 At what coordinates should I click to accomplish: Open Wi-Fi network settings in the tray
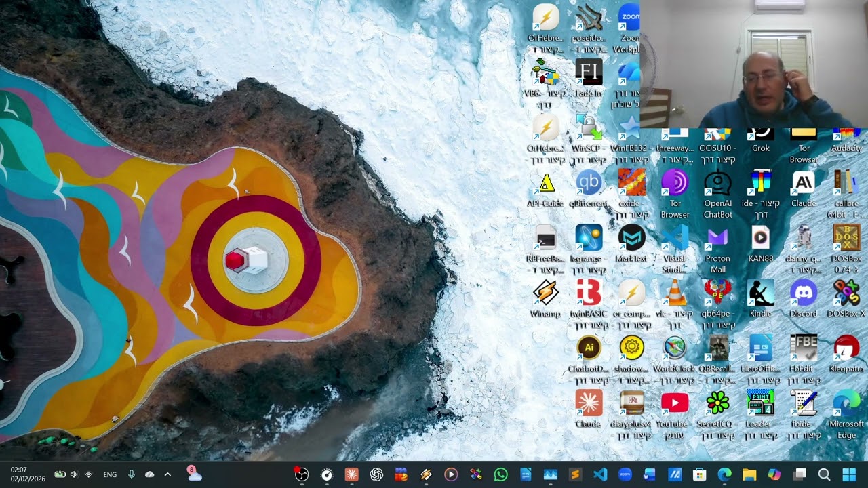pos(89,474)
